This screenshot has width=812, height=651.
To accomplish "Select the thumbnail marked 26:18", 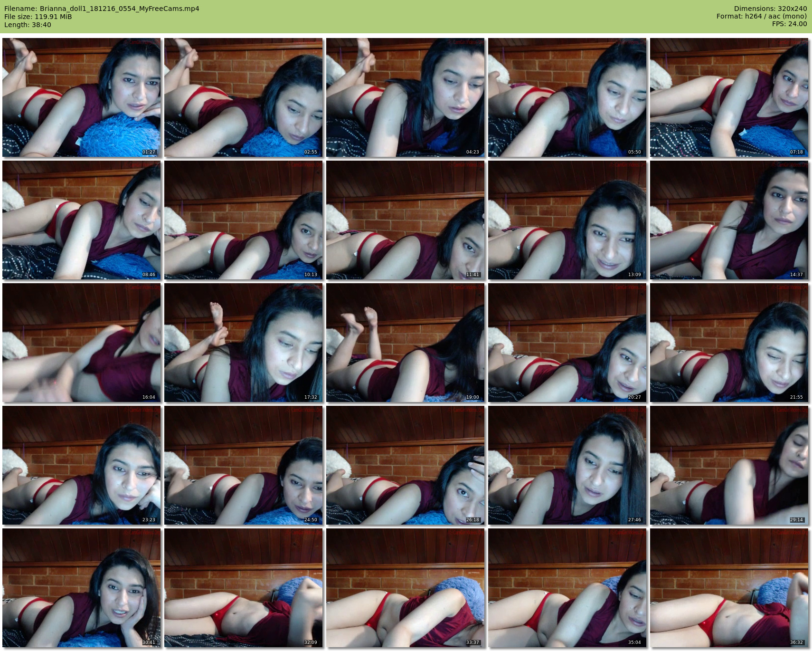I will [x=406, y=465].
